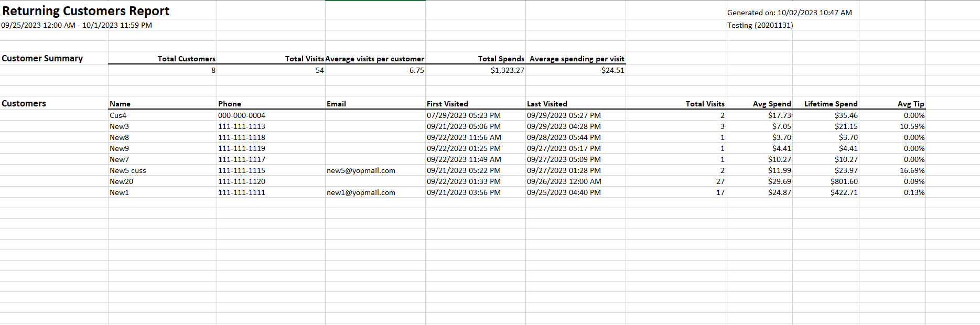
Task: Select the New5 cuss name cell
Action: click(x=128, y=170)
